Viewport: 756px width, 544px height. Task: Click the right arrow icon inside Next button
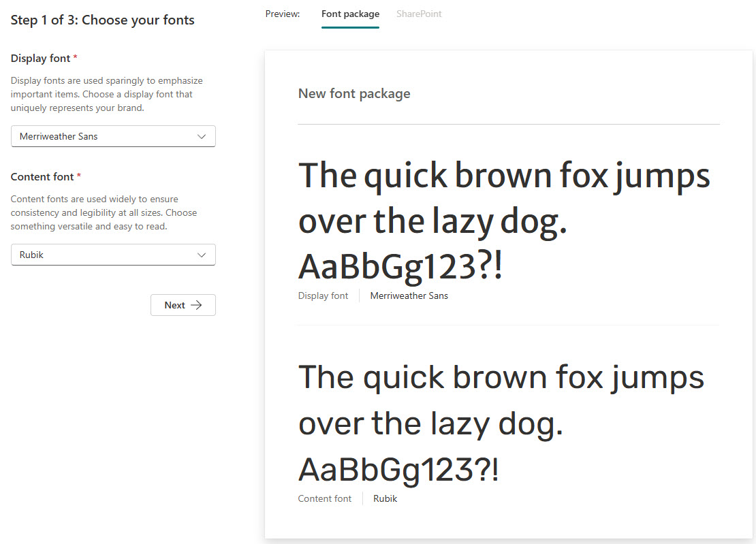(196, 305)
